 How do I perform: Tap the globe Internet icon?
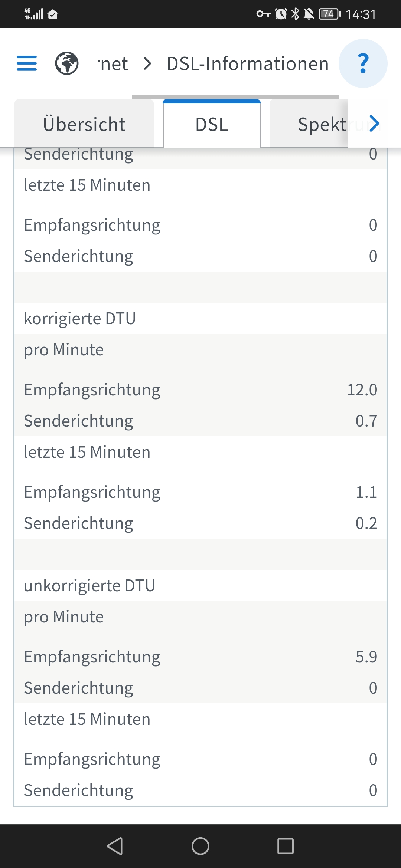[67, 63]
